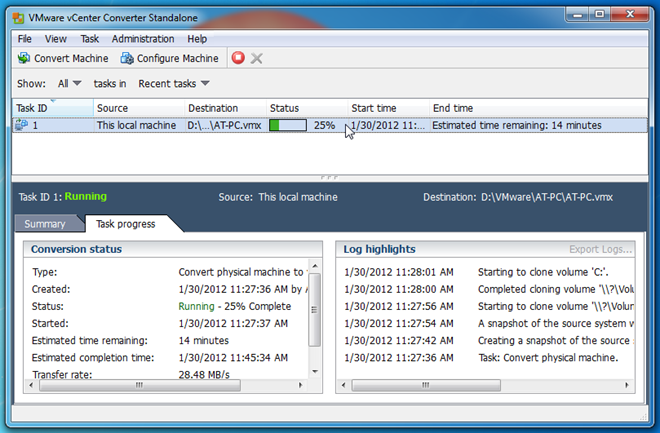Click the '1/30/2012 11:27:37 AM' started value
The height and width of the screenshot is (433, 660).
coord(233,323)
